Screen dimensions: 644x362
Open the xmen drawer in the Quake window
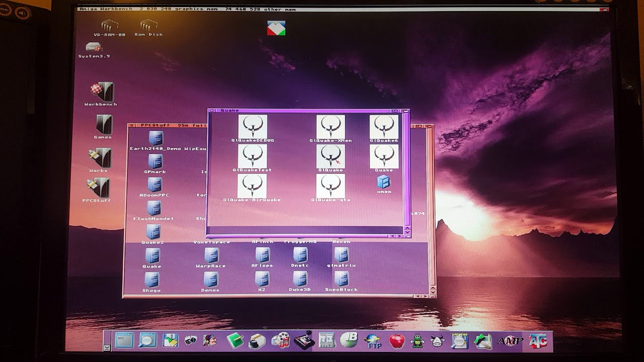point(383,182)
